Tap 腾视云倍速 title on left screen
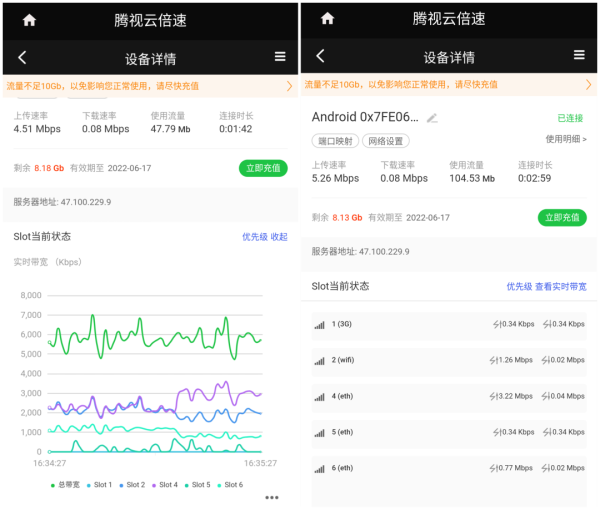The height and width of the screenshot is (510, 600). 150,20
